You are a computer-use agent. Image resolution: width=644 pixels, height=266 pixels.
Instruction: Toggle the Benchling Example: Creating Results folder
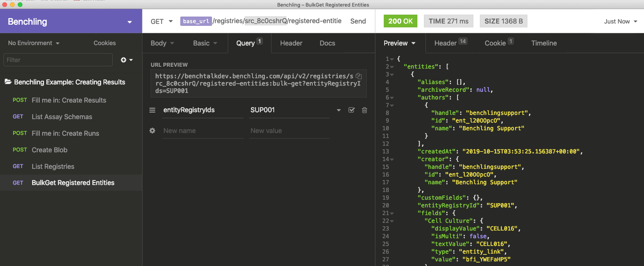point(65,82)
